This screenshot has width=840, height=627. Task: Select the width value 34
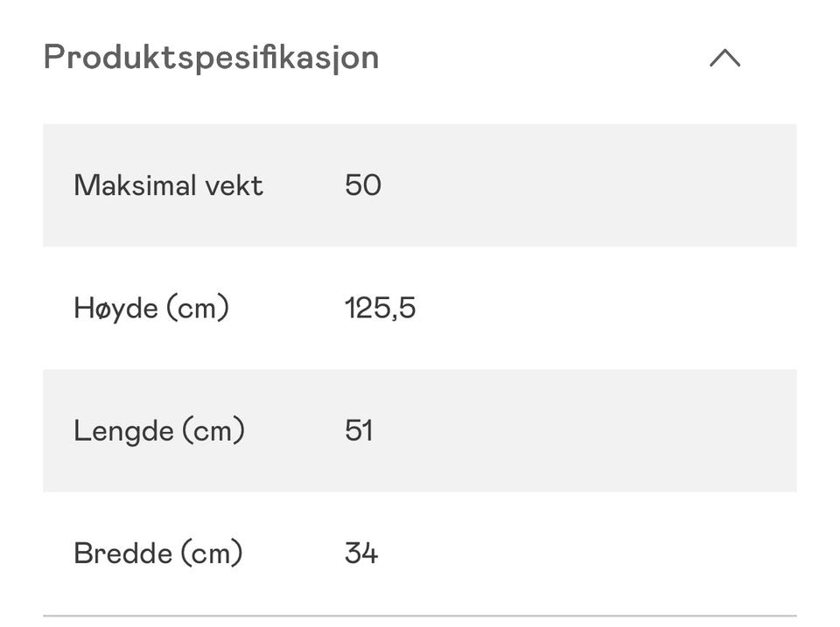pyautogui.click(x=361, y=554)
